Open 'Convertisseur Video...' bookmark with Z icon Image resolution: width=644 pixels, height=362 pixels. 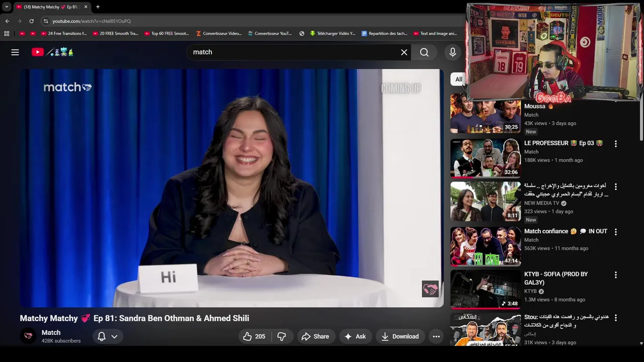[219, 34]
